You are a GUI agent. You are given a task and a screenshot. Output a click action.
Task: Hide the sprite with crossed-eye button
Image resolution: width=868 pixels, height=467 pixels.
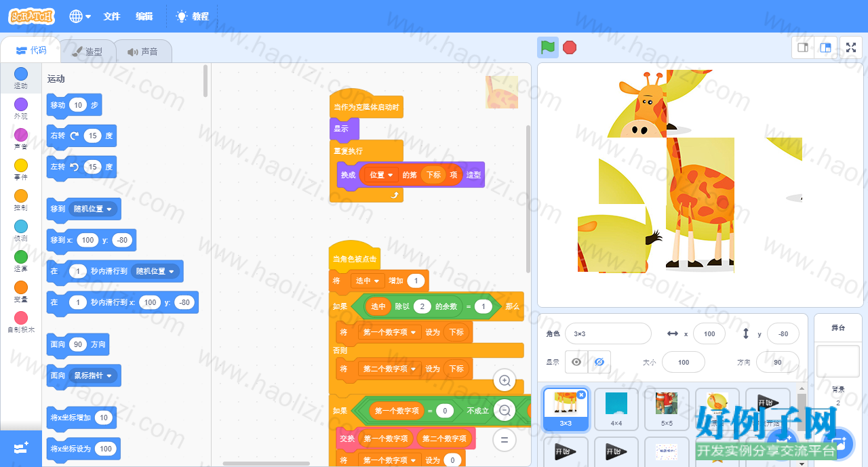(x=599, y=362)
